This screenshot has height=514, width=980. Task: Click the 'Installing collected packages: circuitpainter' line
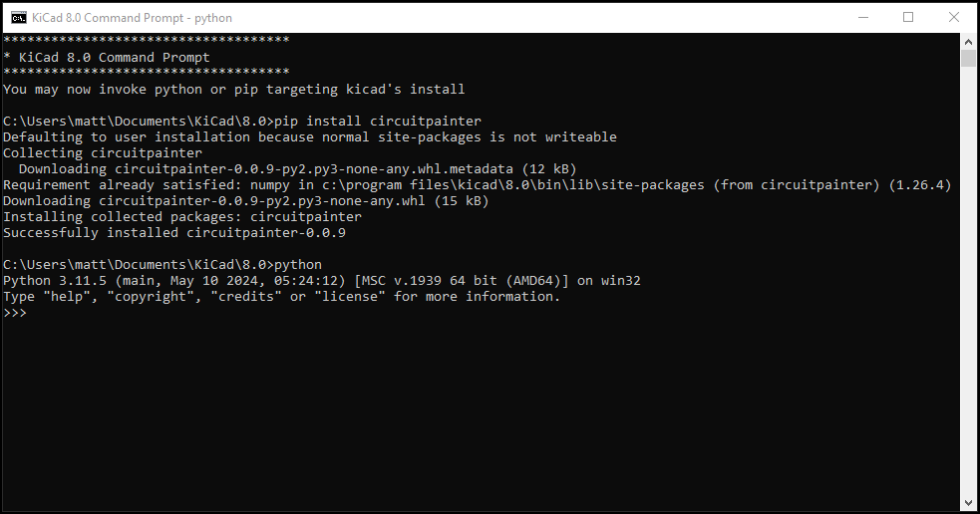pyautogui.click(x=182, y=217)
